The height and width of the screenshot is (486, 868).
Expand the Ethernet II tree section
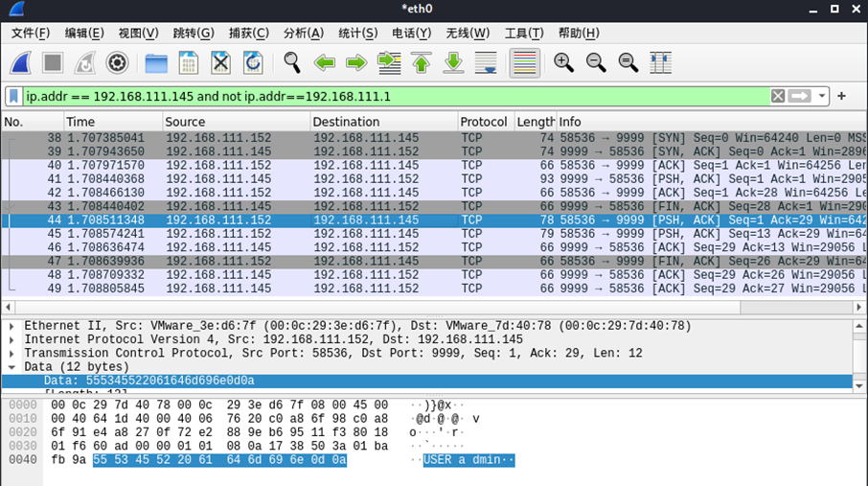click(11, 327)
